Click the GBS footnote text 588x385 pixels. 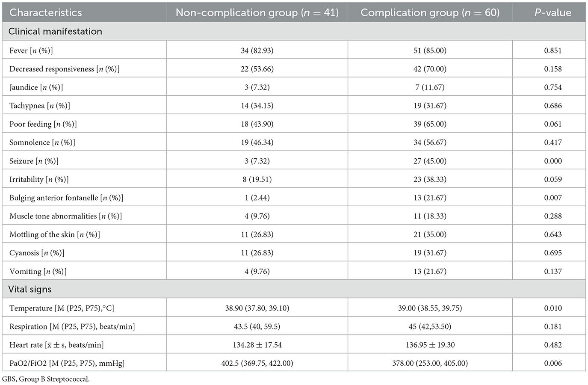click(46, 379)
